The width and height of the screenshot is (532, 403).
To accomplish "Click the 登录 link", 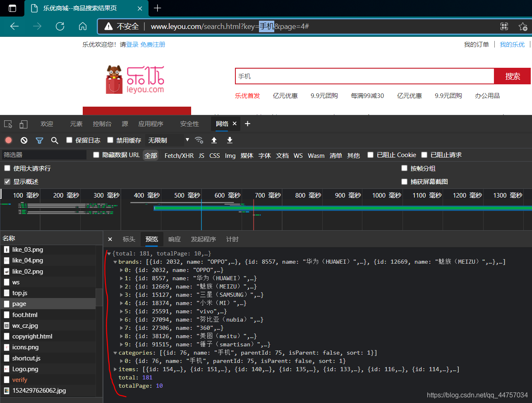I will tap(132, 45).
